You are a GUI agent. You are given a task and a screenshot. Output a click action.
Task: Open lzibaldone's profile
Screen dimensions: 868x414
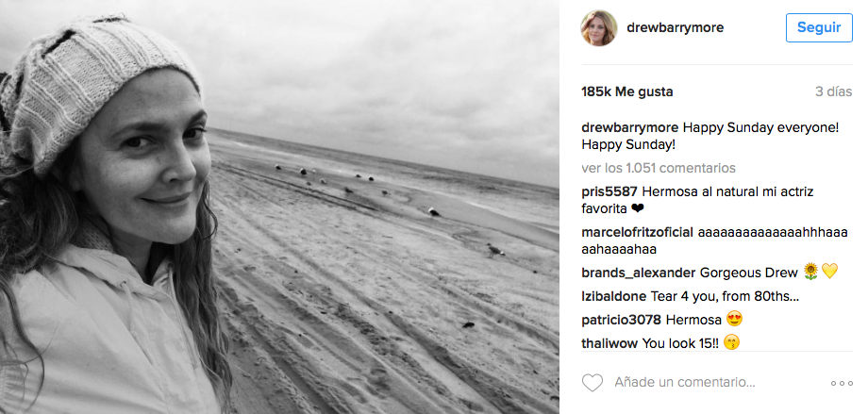tap(614, 295)
